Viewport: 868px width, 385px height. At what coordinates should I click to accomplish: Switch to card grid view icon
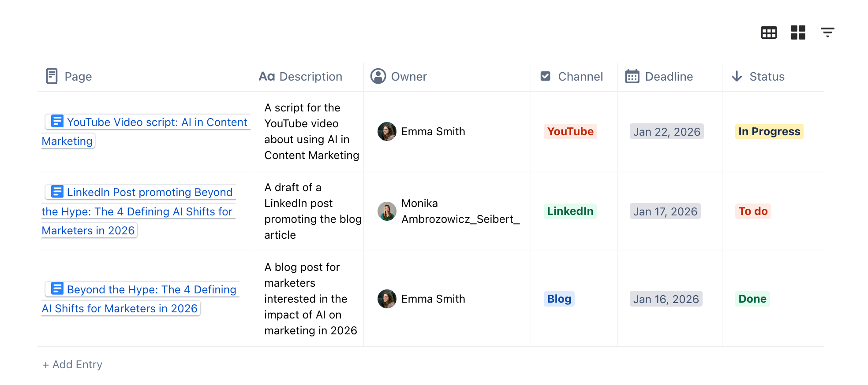[x=798, y=32]
